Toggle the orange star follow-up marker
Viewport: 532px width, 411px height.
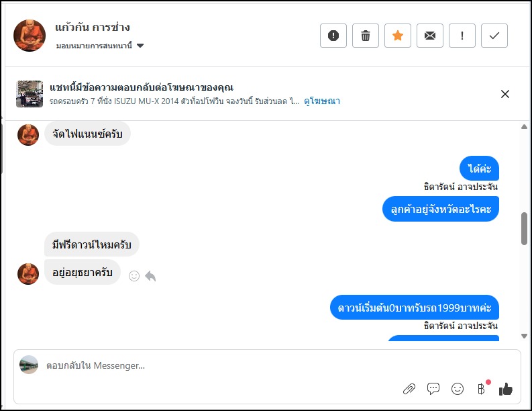click(398, 36)
